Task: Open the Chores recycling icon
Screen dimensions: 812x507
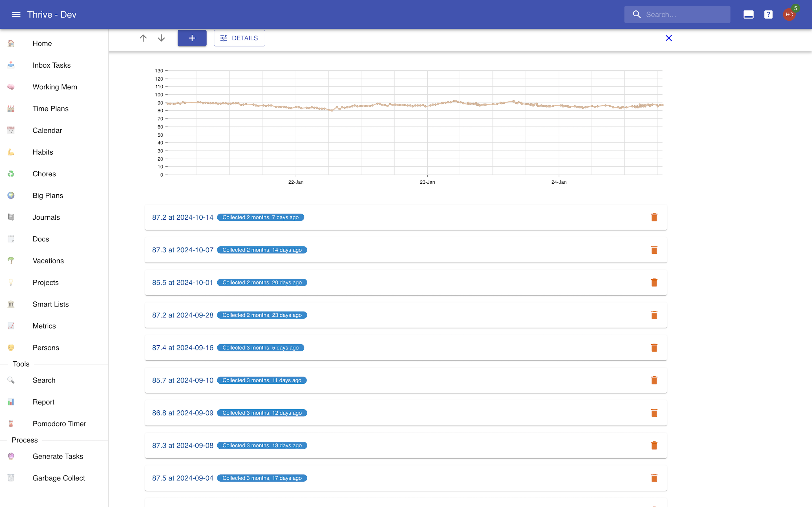Action: point(11,174)
